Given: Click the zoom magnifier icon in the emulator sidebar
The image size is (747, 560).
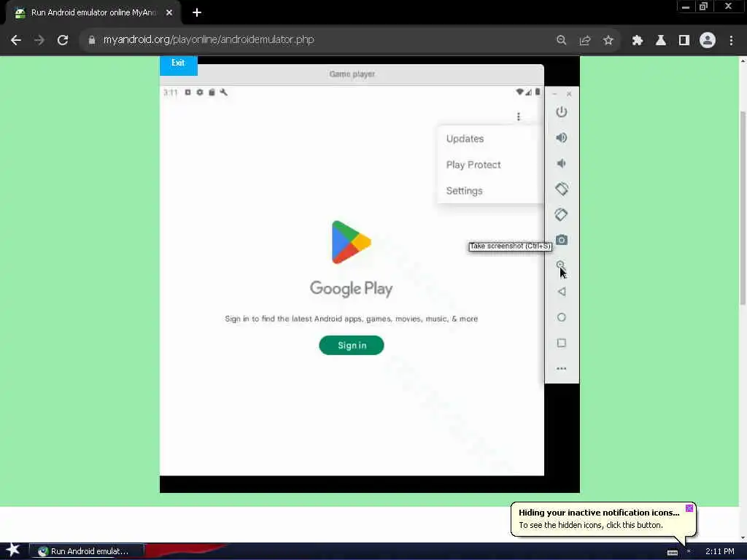Looking at the screenshot, I should pyautogui.click(x=561, y=265).
